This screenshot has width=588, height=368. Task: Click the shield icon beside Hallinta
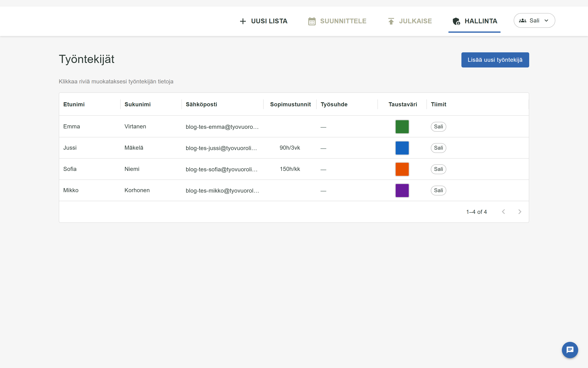pyautogui.click(x=456, y=21)
